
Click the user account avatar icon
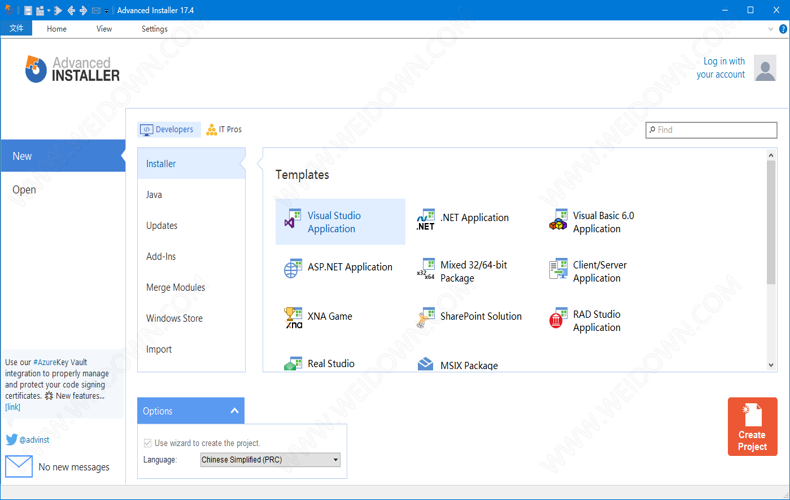(765, 68)
